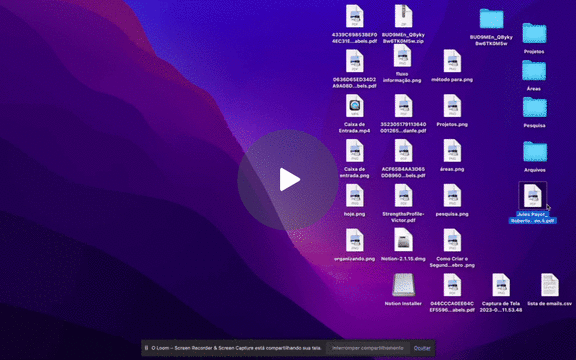Select the método para.png file
This screenshot has width=576, height=360.
click(452, 61)
